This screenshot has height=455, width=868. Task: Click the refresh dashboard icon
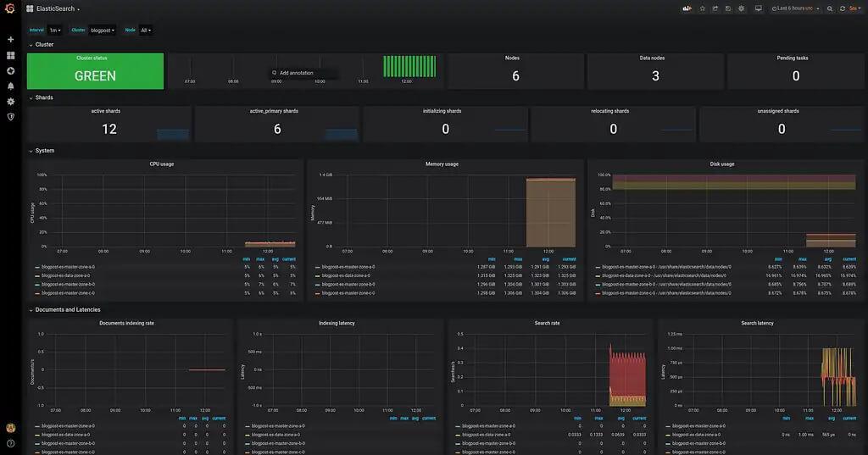pos(843,8)
